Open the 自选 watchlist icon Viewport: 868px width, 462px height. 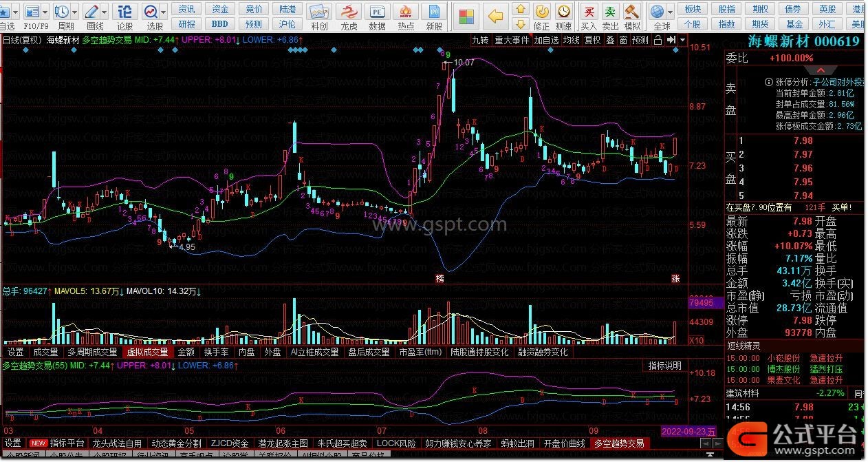click(3, 12)
